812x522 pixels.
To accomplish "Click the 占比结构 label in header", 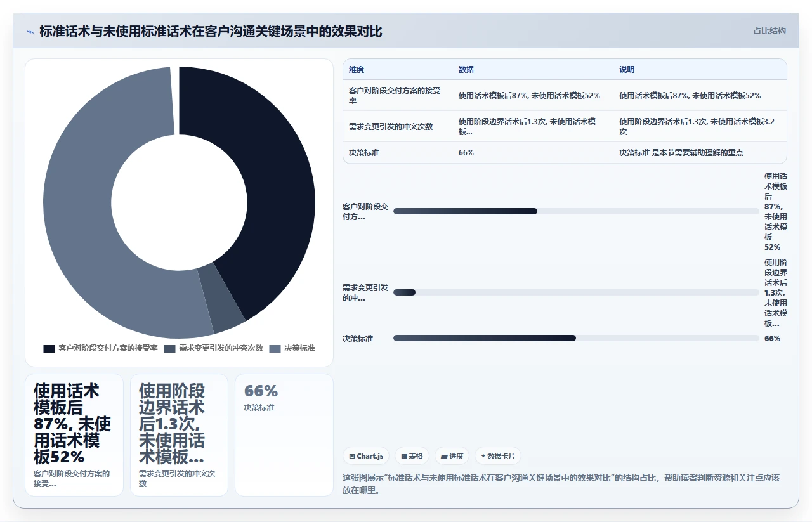I will pos(769,30).
